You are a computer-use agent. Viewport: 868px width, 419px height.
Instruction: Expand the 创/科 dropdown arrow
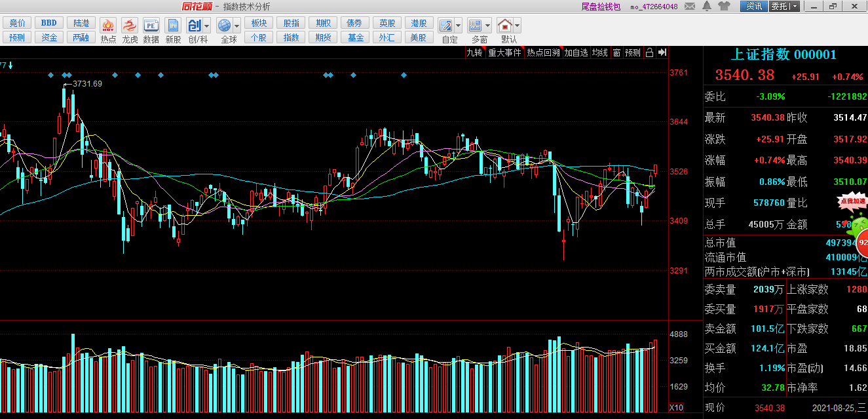207,26
